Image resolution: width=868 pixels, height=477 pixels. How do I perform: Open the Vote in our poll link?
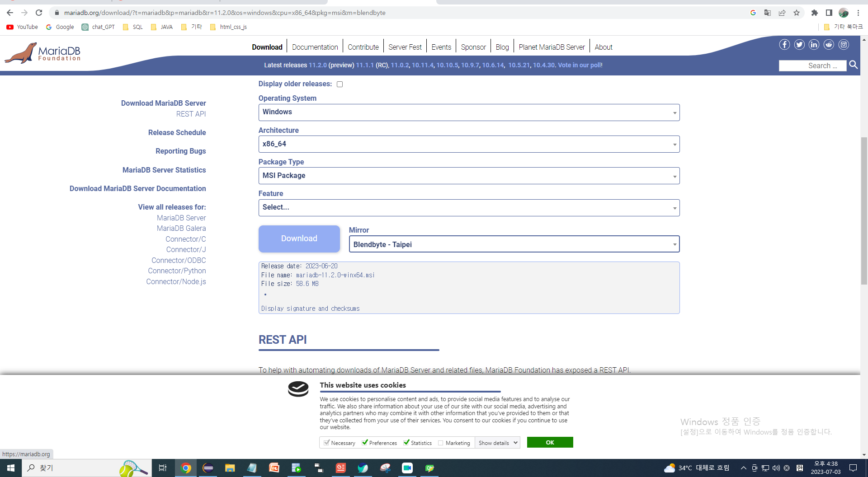580,65
